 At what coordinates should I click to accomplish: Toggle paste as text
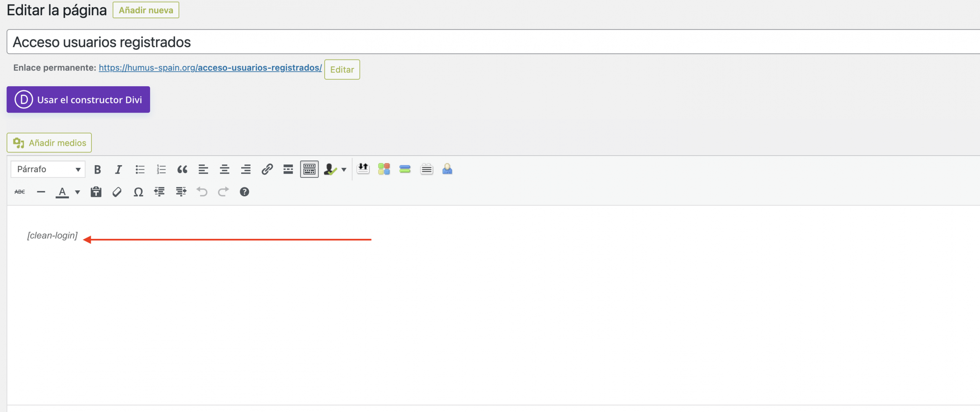click(96, 192)
